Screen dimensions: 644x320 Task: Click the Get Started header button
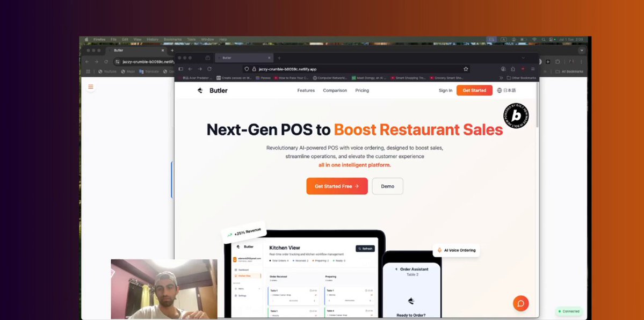click(474, 90)
